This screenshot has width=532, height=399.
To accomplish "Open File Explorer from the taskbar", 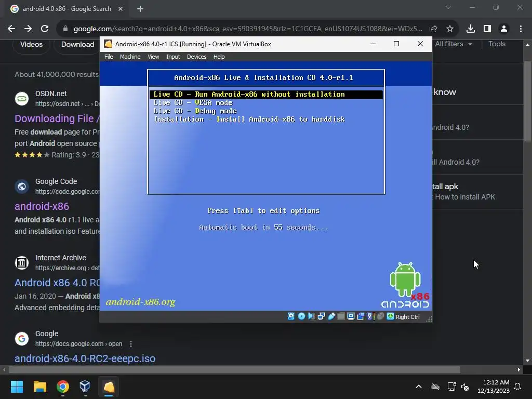I will click(39, 387).
